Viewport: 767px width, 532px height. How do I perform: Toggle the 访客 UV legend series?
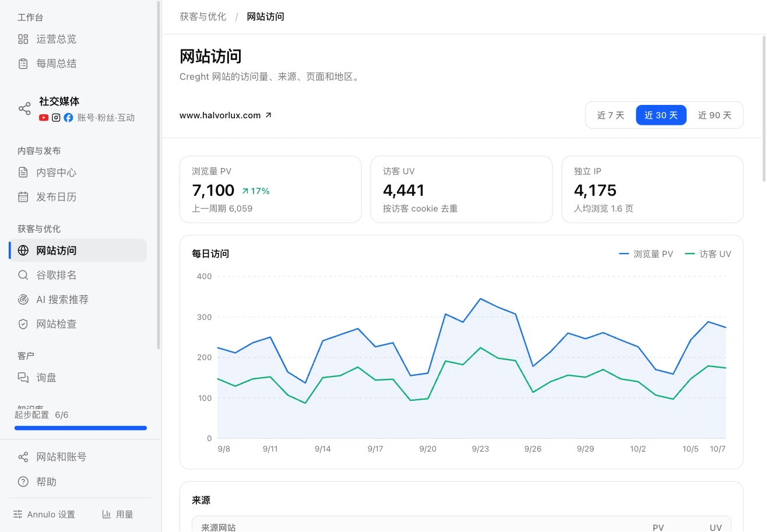[708, 254]
